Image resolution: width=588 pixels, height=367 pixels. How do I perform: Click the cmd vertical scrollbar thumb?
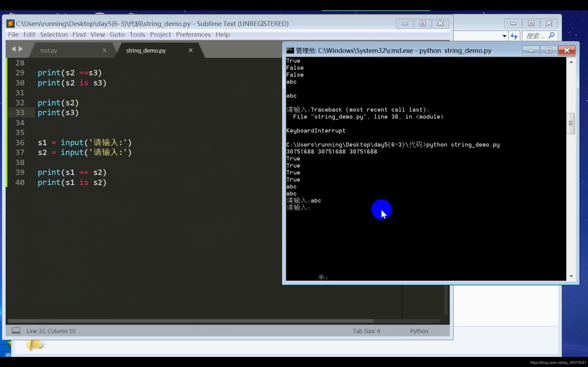[x=571, y=124]
